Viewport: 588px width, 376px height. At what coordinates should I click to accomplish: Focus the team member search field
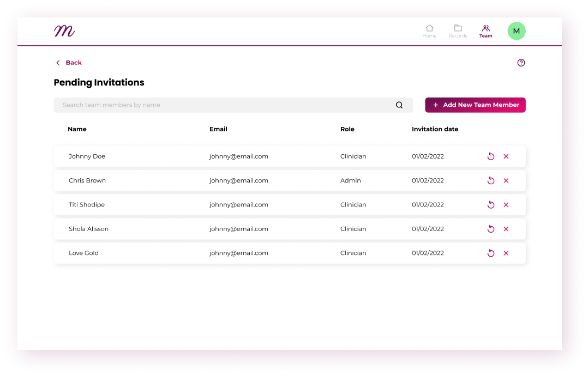pyautogui.click(x=233, y=105)
